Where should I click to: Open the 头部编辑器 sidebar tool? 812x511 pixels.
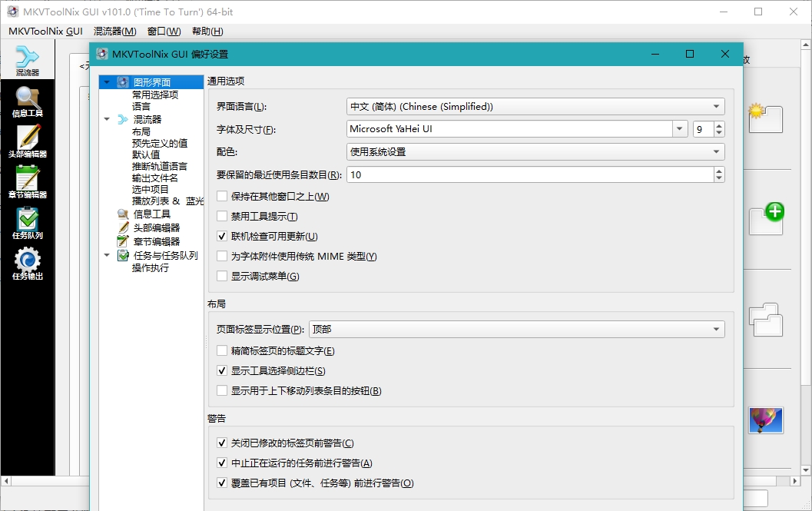pos(28,142)
